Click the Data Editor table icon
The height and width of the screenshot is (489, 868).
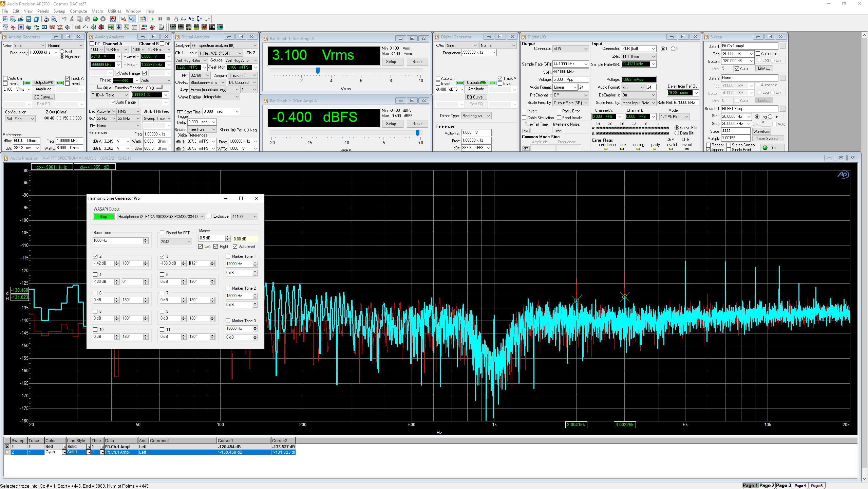pos(134,27)
